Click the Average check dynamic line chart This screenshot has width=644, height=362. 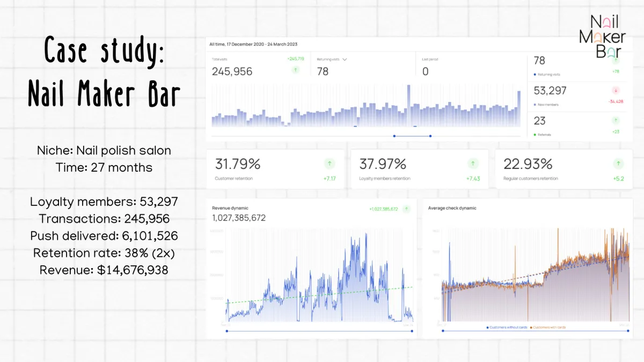(536, 276)
